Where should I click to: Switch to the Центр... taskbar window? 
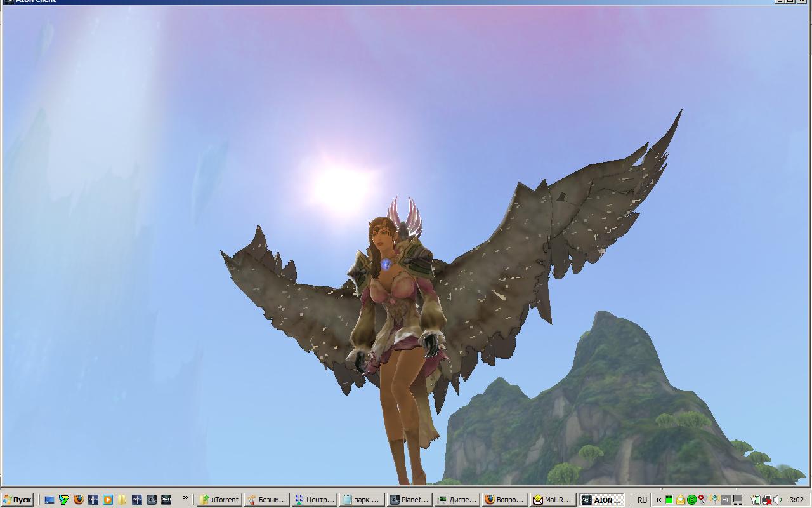[x=315, y=500]
